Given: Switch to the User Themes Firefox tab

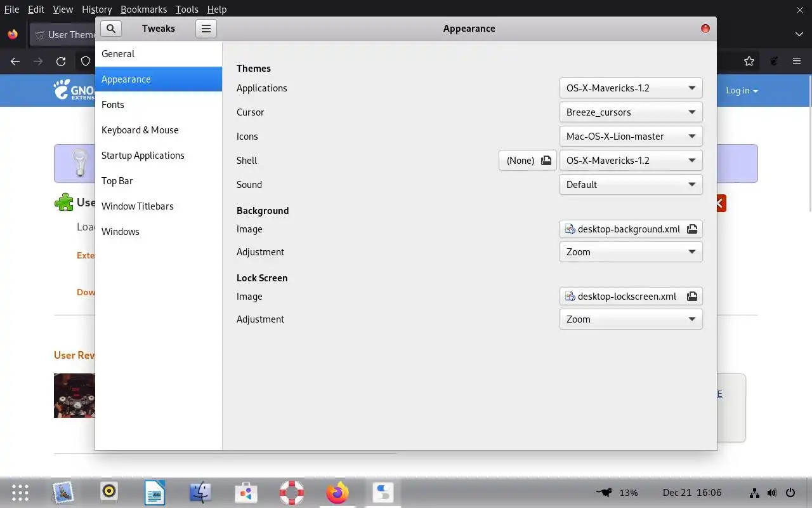Looking at the screenshot, I should tap(63, 35).
